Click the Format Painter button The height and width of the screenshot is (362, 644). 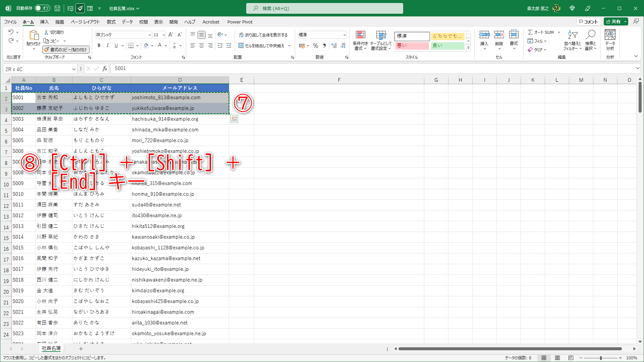(x=66, y=50)
